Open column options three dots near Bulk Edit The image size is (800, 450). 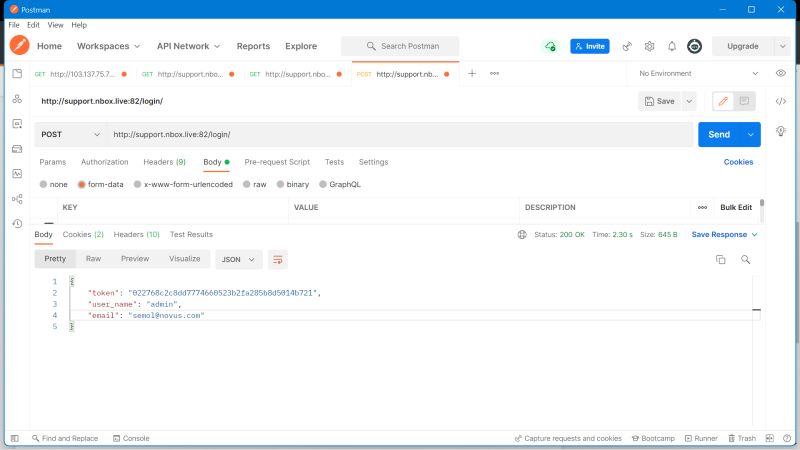(703, 207)
